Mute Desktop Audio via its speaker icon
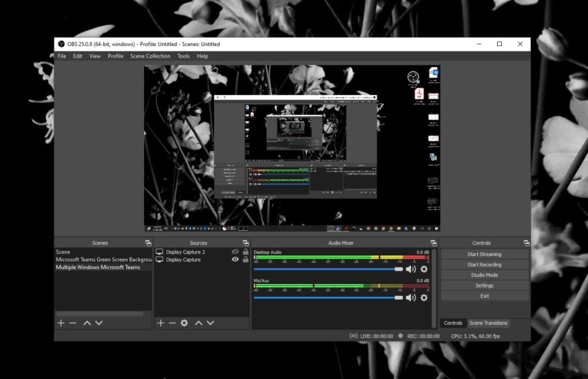Viewport: 588px width, 379px height. (410, 269)
